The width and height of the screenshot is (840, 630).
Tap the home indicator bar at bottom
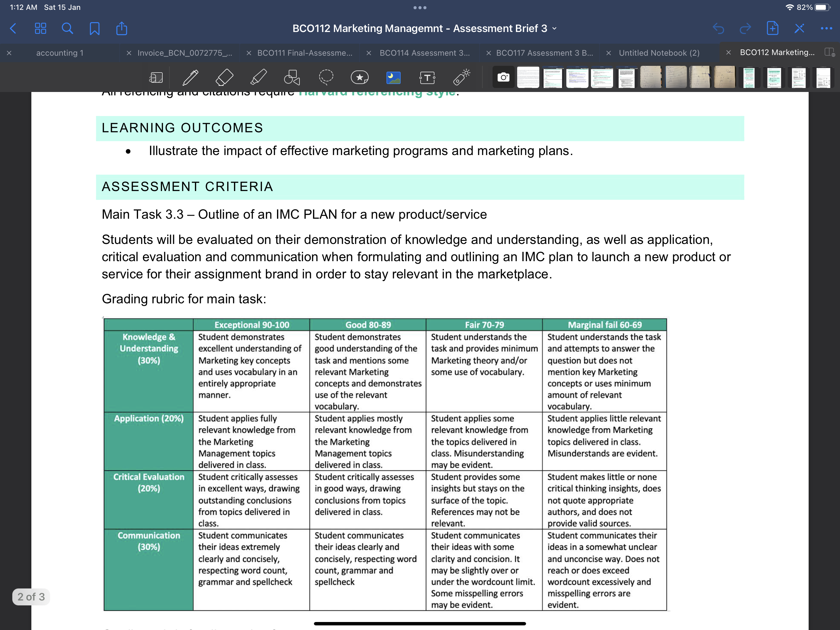coord(420,624)
